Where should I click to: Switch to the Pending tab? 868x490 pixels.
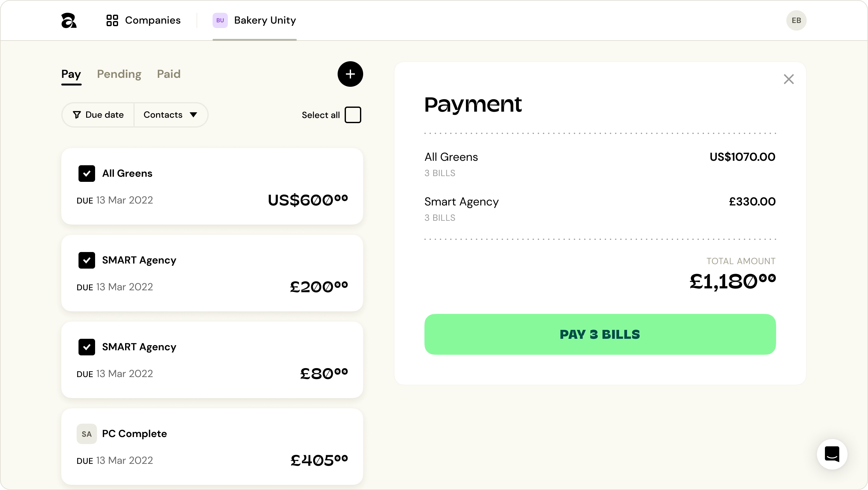point(119,74)
